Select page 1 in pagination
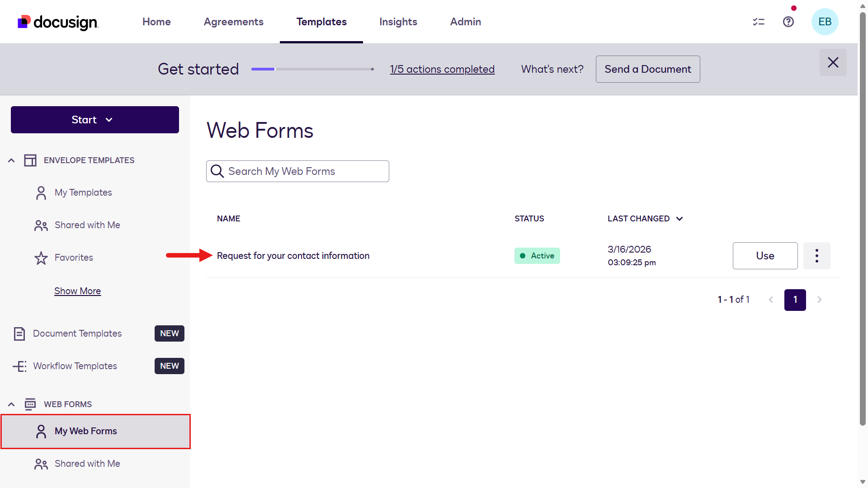Viewport: 868px width, 488px height. pos(795,300)
